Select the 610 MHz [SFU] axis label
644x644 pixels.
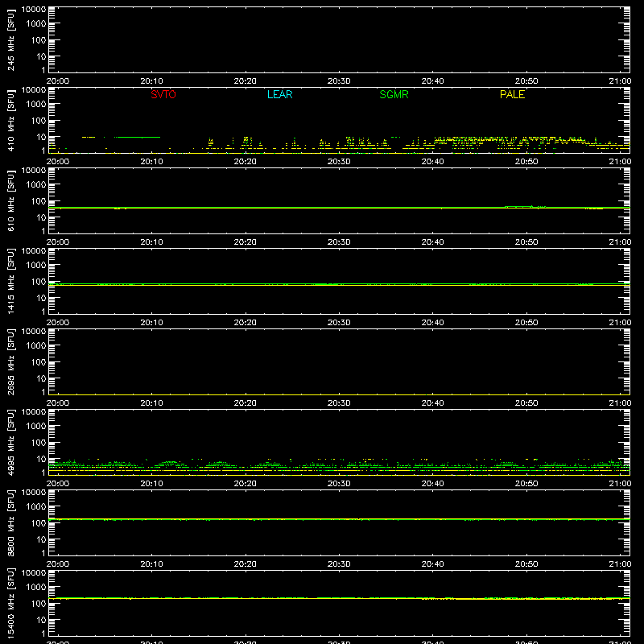click(x=10, y=200)
